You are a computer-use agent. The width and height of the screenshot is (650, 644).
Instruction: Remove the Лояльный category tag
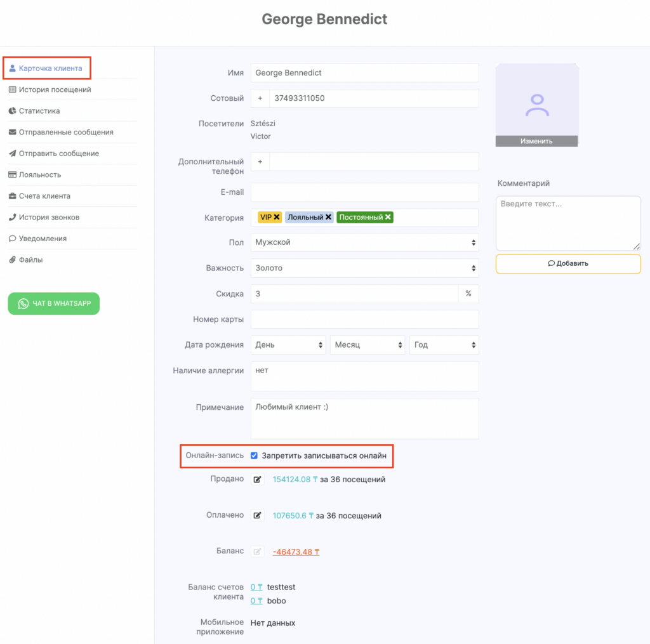click(x=329, y=217)
